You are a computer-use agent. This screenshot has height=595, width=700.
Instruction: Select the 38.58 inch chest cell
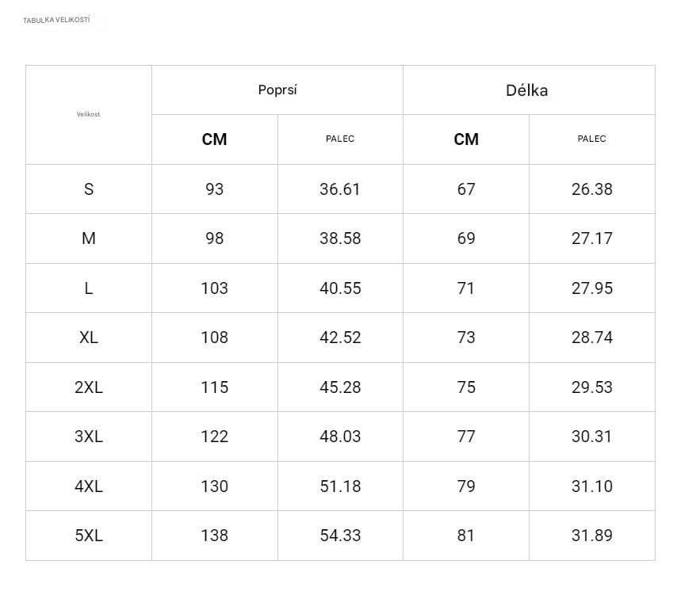tap(340, 238)
